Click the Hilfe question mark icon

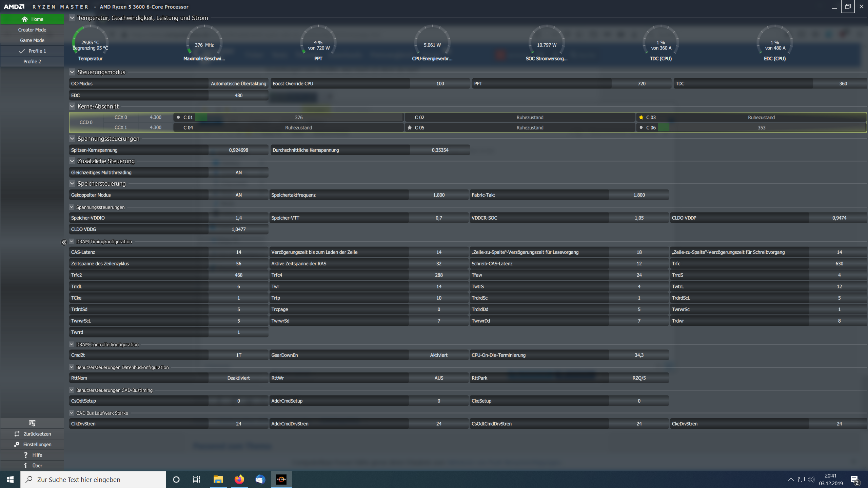(x=26, y=455)
